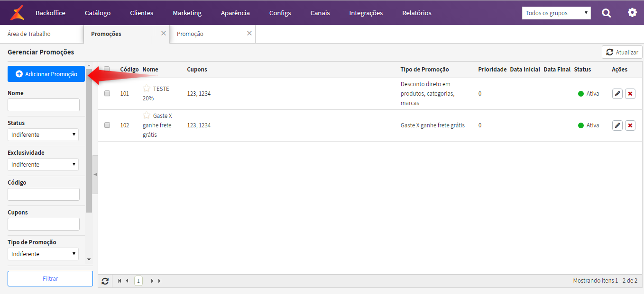Open the Todos os grupos selector
644x294 pixels.
click(x=556, y=13)
